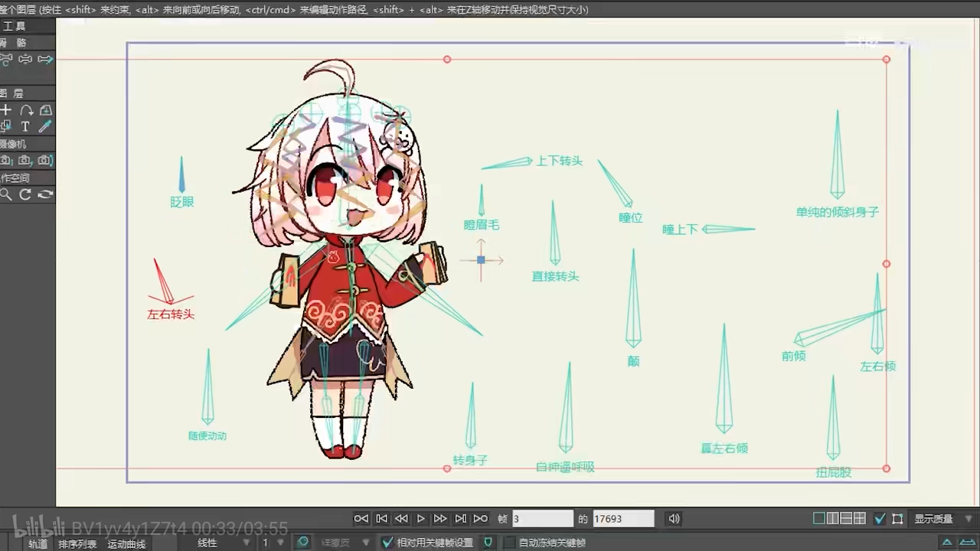Select the curved arrow layer tool
The width and height of the screenshot is (980, 551).
[x=25, y=110]
